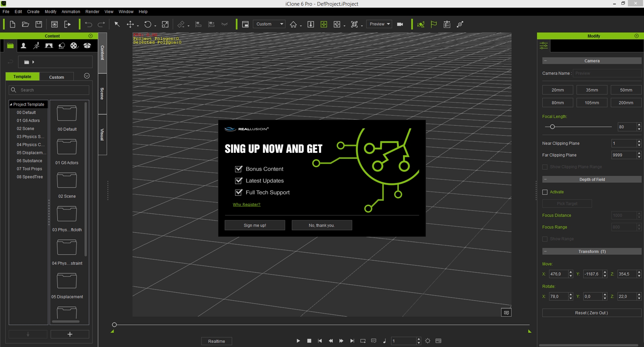This screenshot has height=347, width=644.
Task: Open the Set category in Content panel
Action: click(x=49, y=45)
